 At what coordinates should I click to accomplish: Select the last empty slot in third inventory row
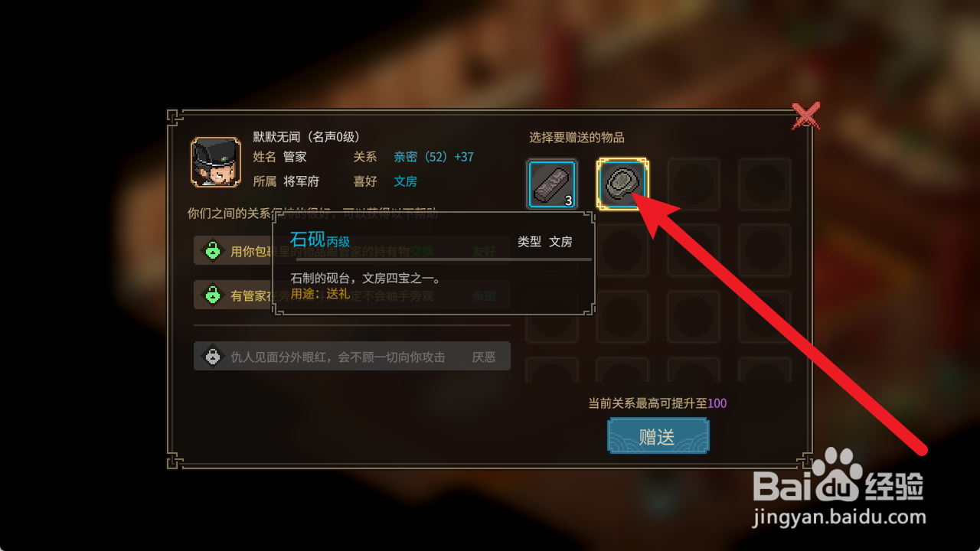point(764,317)
